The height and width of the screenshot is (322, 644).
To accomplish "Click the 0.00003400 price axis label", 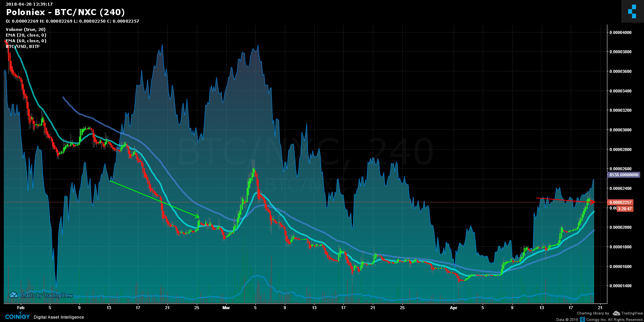I will coord(620,91).
